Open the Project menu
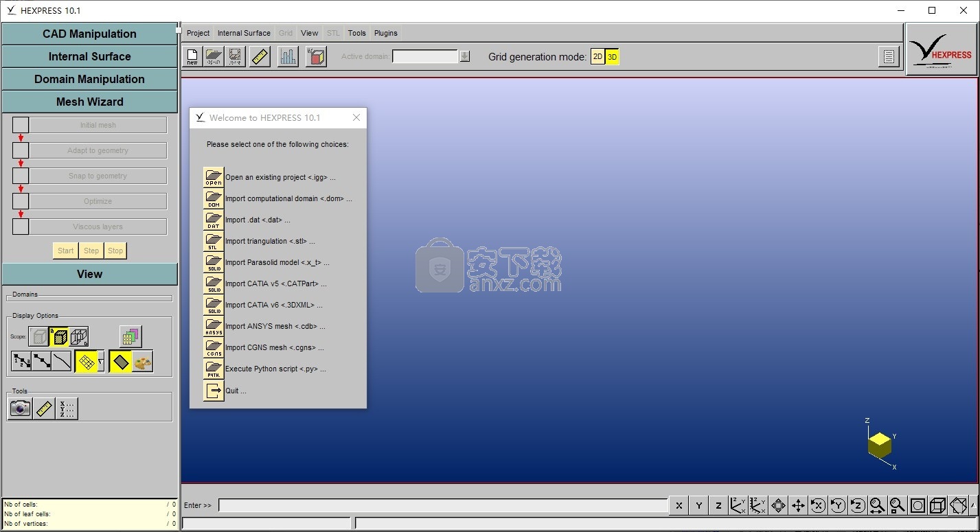The height and width of the screenshot is (532, 980). pos(198,33)
